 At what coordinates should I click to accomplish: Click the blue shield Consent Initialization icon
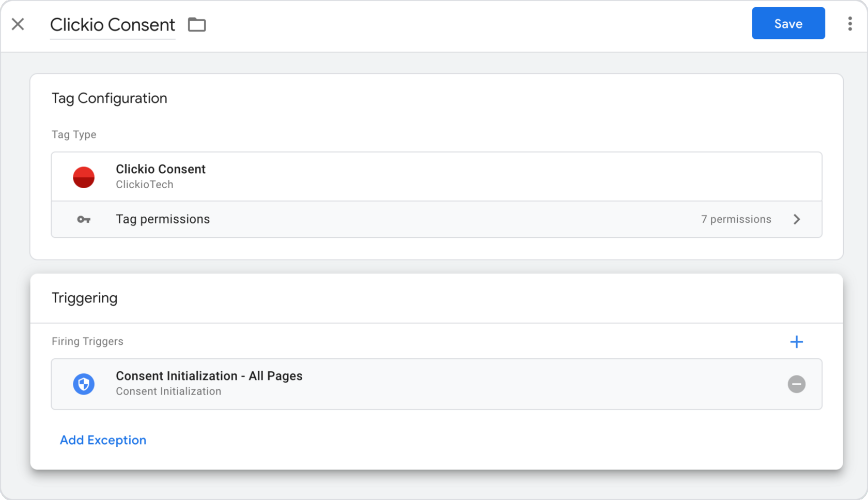point(84,384)
